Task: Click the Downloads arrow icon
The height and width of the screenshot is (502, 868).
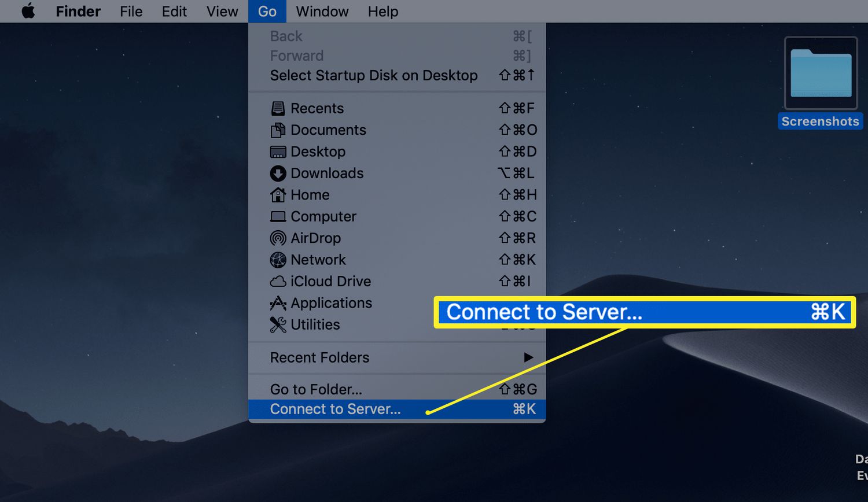Action: [278, 174]
